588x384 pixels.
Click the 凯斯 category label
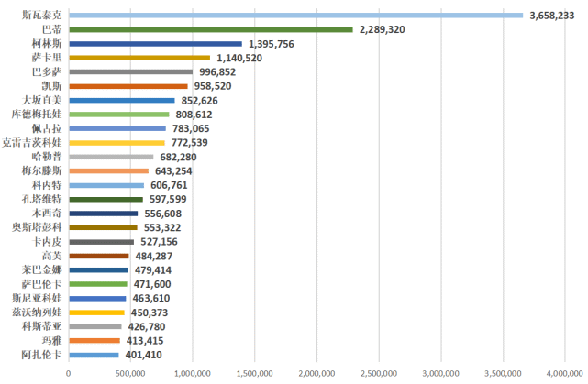tap(51, 86)
